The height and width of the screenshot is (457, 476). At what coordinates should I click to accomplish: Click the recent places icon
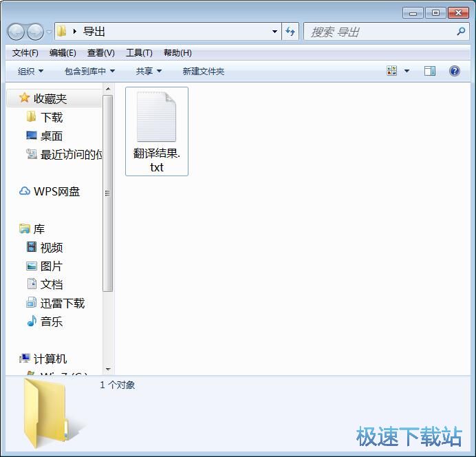tap(31, 153)
